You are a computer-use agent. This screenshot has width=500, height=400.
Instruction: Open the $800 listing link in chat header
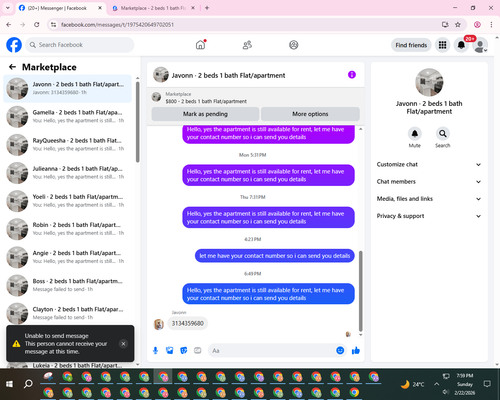[x=206, y=101]
